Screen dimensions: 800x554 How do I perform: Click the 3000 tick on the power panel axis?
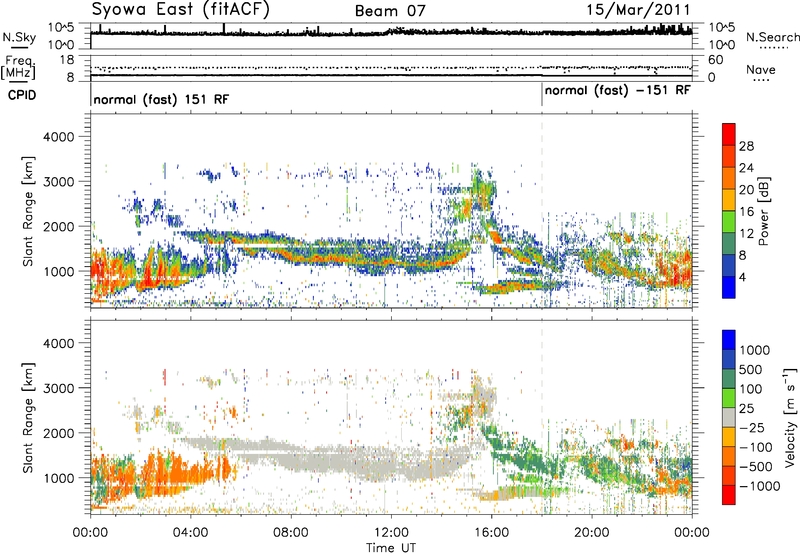click(58, 182)
